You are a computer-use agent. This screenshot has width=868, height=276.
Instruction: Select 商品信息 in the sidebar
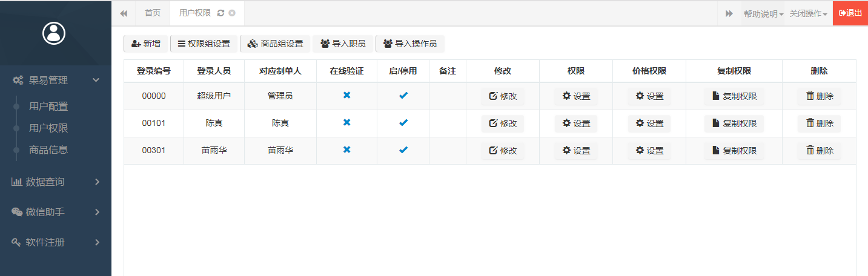[x=48, y=150]
